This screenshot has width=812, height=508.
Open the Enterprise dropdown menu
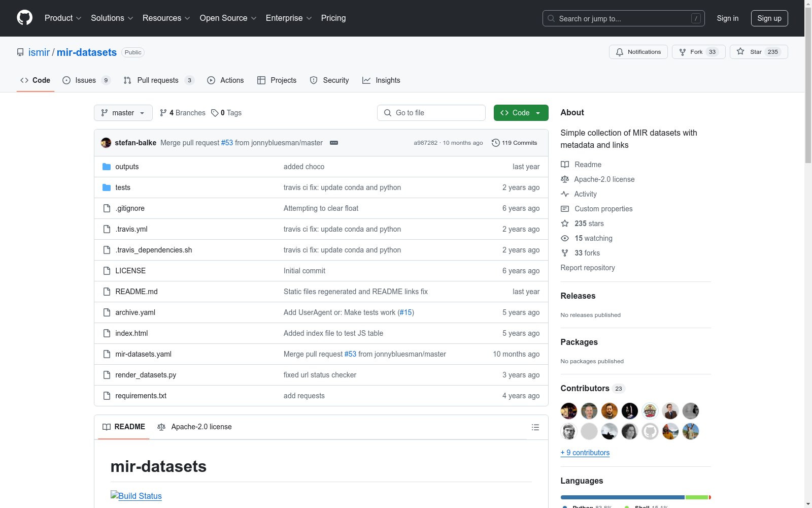(x=289, y=18)
